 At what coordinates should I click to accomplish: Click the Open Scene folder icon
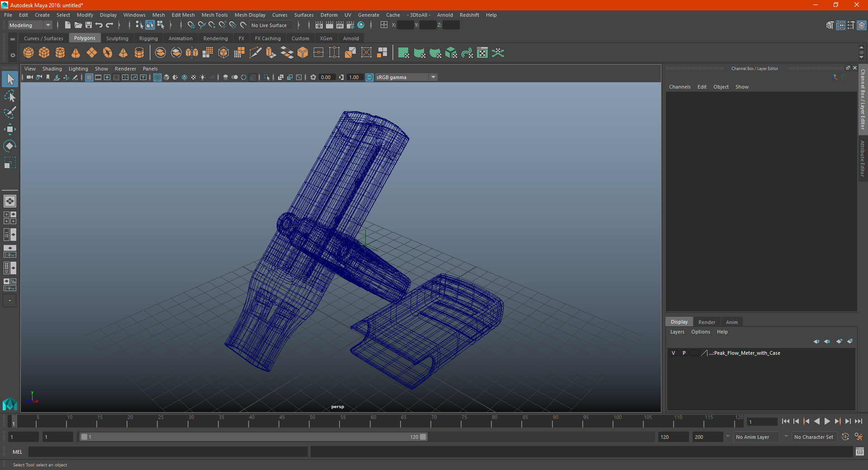[x=78, y=25]
